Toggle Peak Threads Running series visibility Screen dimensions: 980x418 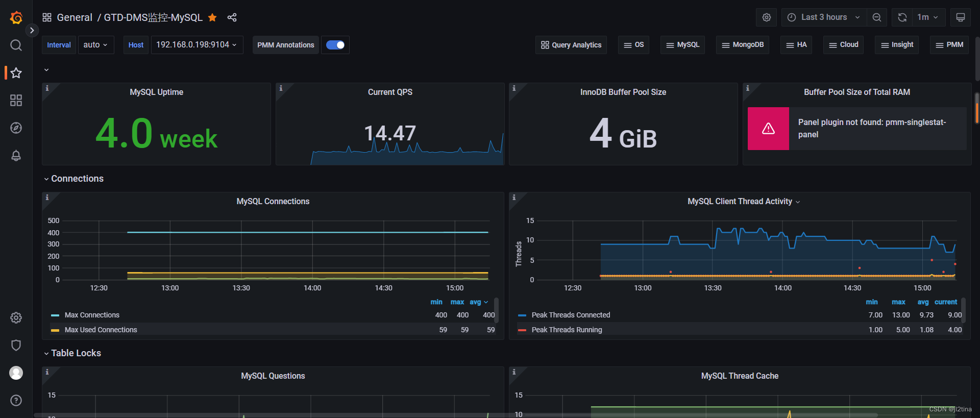click(x=567, y=330)
